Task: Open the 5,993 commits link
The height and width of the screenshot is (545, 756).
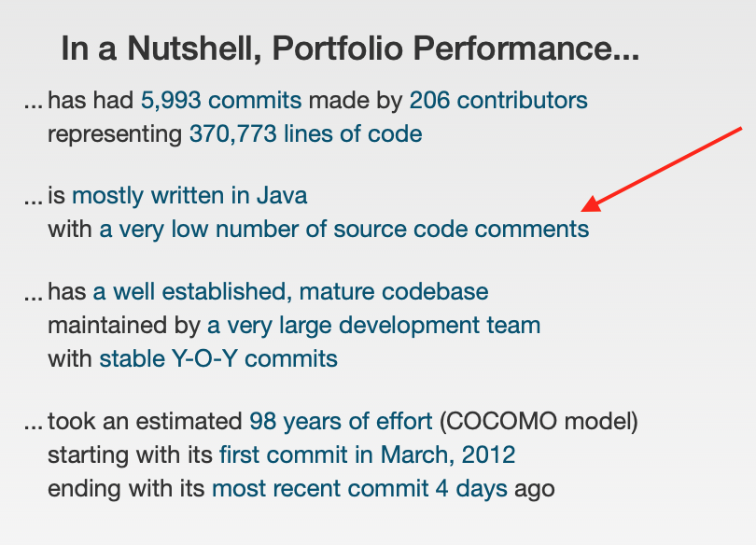Action: pos(221,101)
